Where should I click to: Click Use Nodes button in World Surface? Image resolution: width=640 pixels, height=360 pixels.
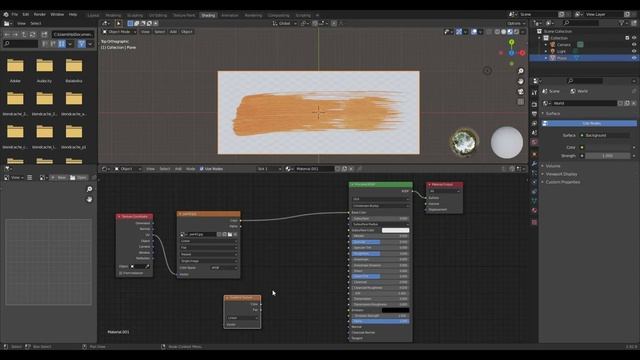pyautogui.click(x=589, y=123)
